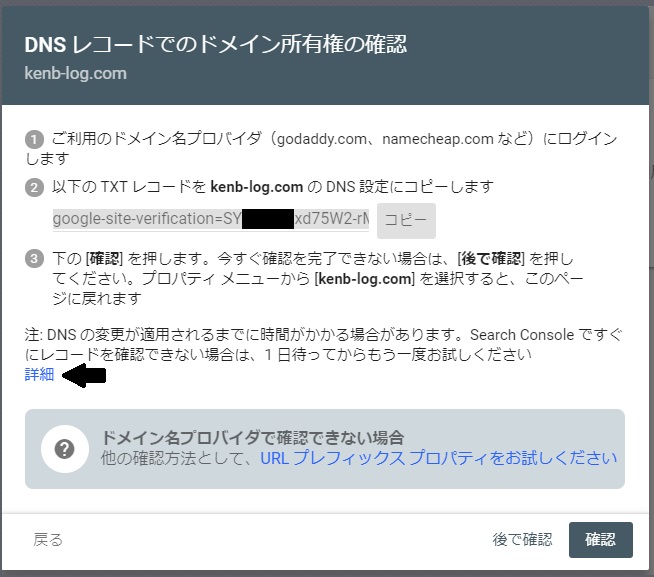Viewport: 654px width, 577px height.
Task: Click the question mark help icon
Action: [x=65, y=449]
